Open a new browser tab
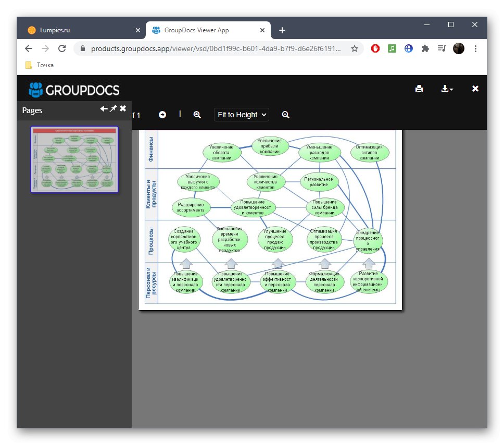504x445 pixels. click(282, 30)
